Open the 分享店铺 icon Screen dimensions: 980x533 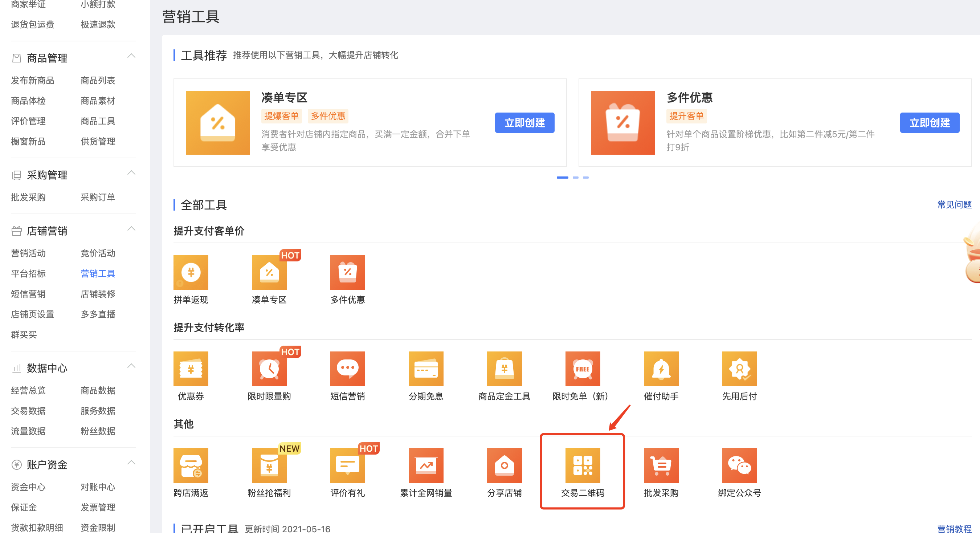[x=504, y=465]
